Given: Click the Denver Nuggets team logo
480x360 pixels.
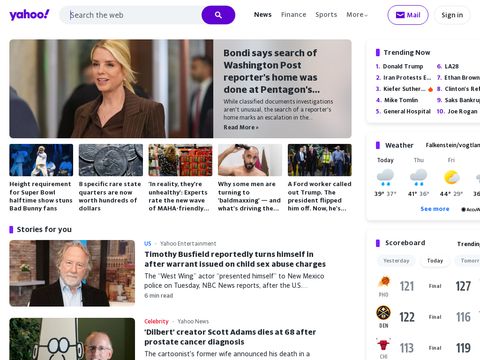Looking at the screenshot, I should pyautogui.click(x=384, y=313).
